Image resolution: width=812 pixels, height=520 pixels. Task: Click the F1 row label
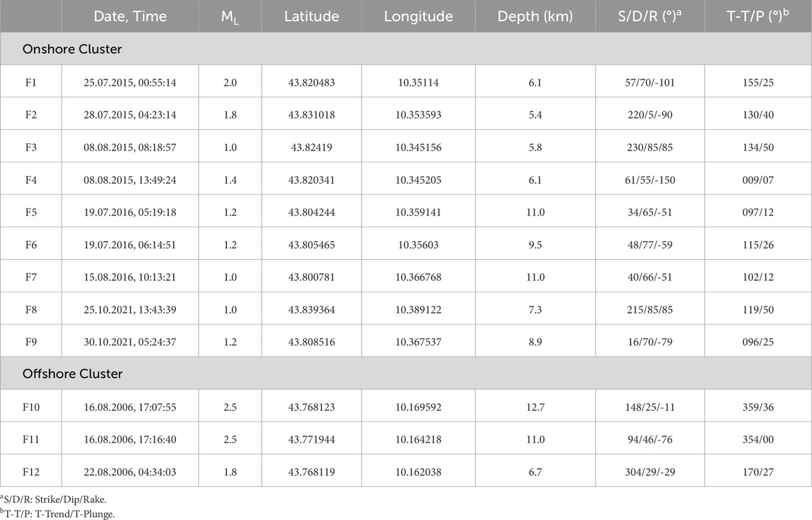[31, 82]
